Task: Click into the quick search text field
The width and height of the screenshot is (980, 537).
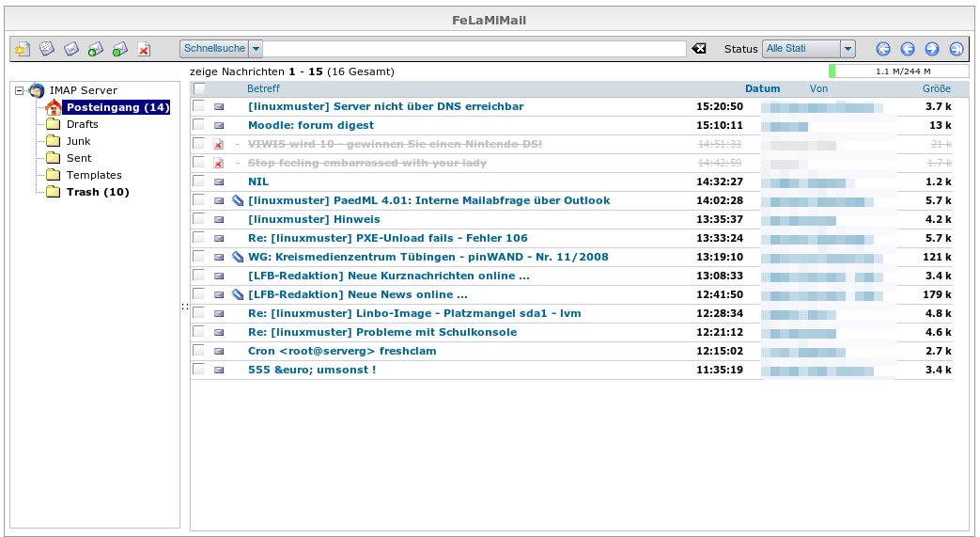Action: click(x=474, y=49)
